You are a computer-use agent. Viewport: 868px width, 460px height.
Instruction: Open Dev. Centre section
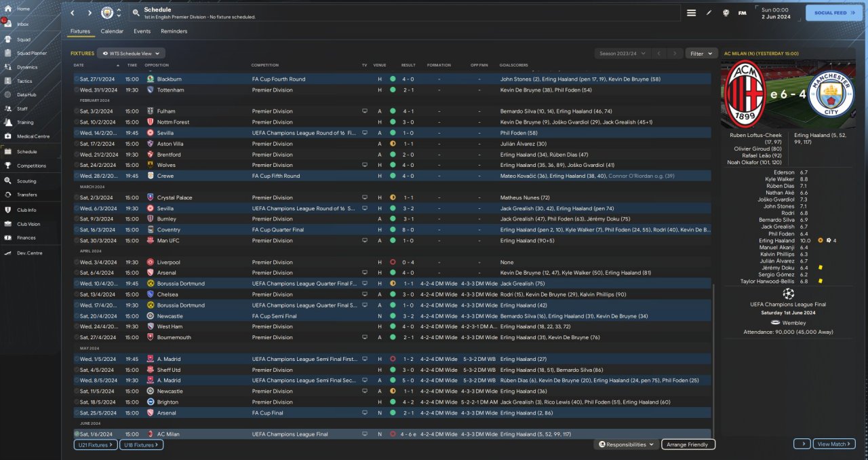[29, 252]
